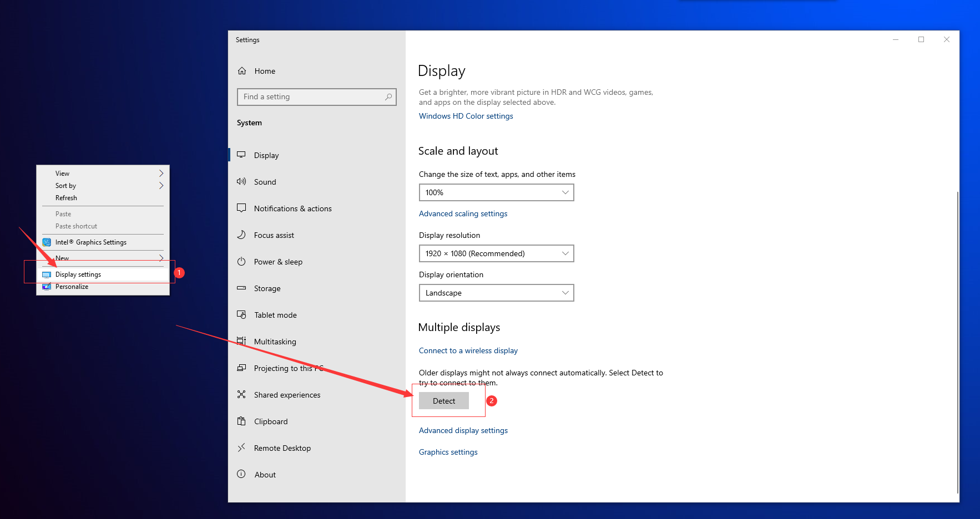Viewport: 980px width, 519px height.
Task: Go to Notifications & actions page
Action: (317, 208)
